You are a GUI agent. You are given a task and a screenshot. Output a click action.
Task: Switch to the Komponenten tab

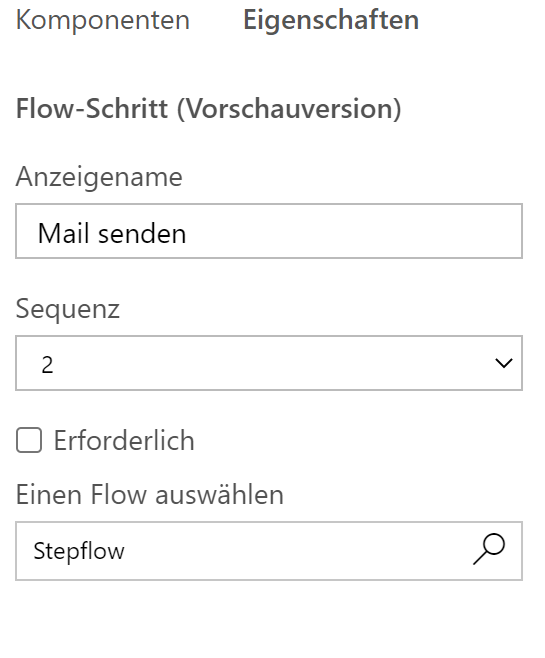(x=103, y=20)
